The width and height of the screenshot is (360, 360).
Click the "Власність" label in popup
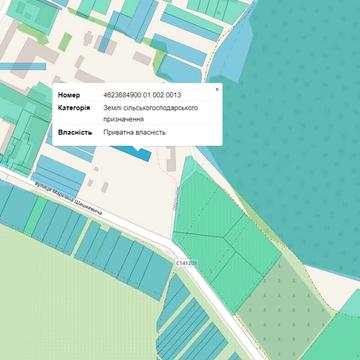(75, 133)
